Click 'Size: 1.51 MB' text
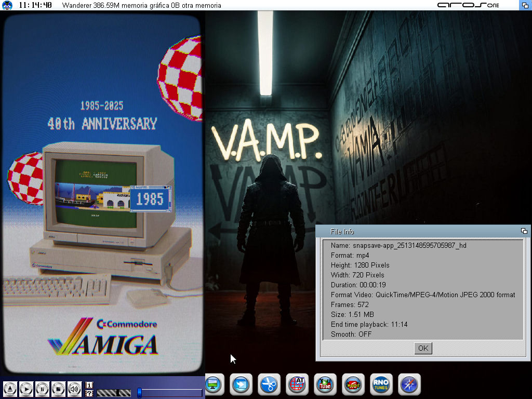532x399 pixels. 352,314
